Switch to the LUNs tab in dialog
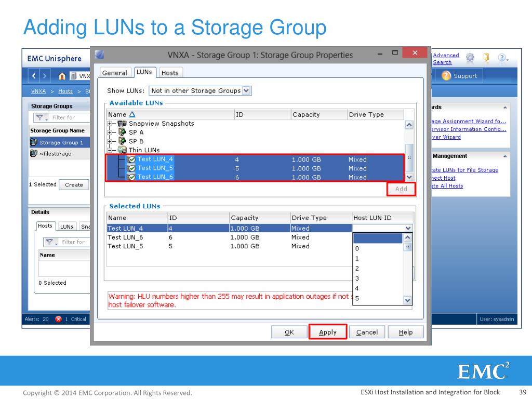Image resolution: width=532 pixels, height=399 pixels. [144, 72]
